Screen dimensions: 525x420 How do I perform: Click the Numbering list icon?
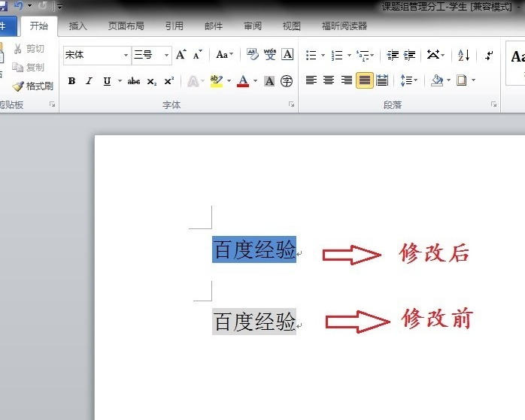(337, 55)
